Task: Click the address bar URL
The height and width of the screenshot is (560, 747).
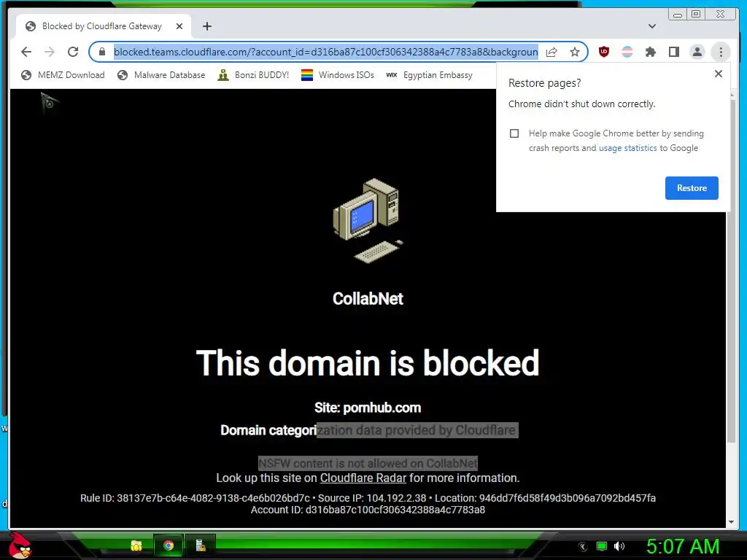Action: pyautogui.click(x=326, y=52)
